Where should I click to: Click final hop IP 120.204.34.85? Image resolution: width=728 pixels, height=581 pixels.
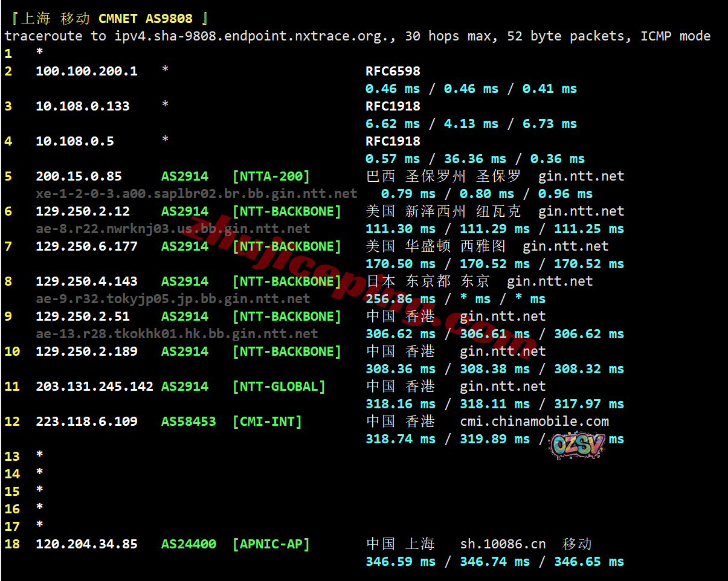[x=86, y=544]
